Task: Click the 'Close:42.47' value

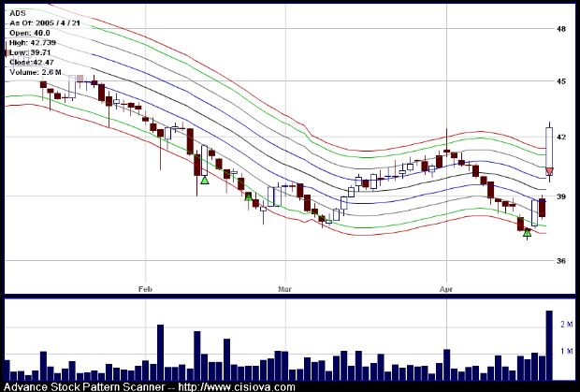Action: pyautogui.click(x=32, y=62)
